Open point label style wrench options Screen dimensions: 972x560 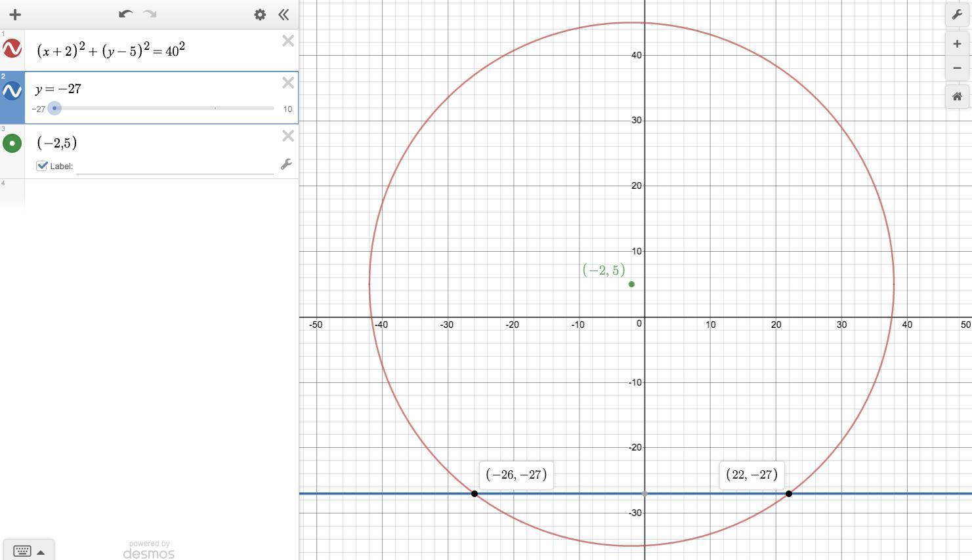coord(286,165)
